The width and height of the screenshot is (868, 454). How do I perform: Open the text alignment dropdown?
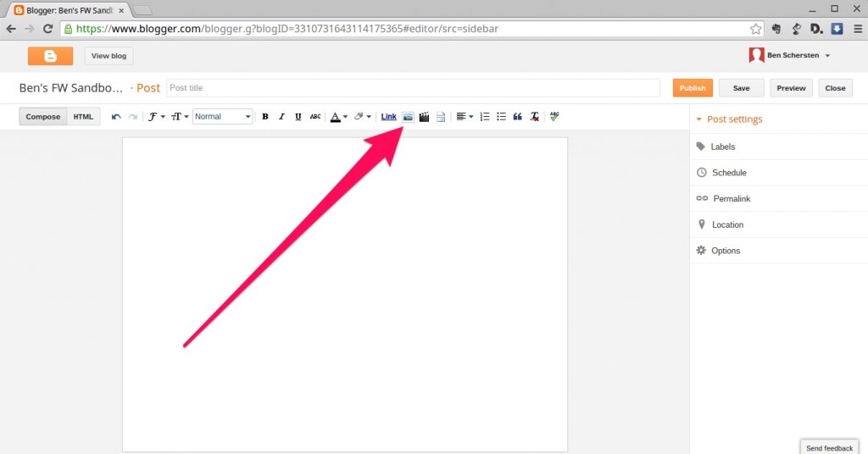(x=465, y=117)
